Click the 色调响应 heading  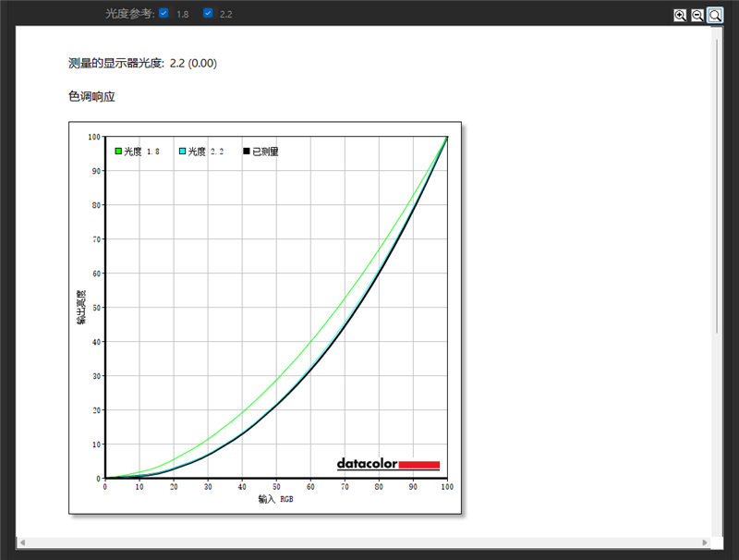[x=91, y=96]
